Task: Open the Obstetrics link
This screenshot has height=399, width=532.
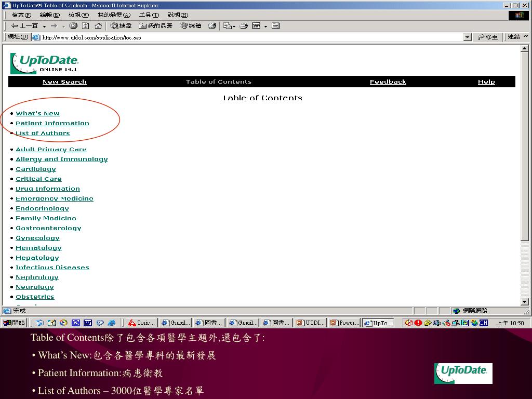Action: pos(35,297)
